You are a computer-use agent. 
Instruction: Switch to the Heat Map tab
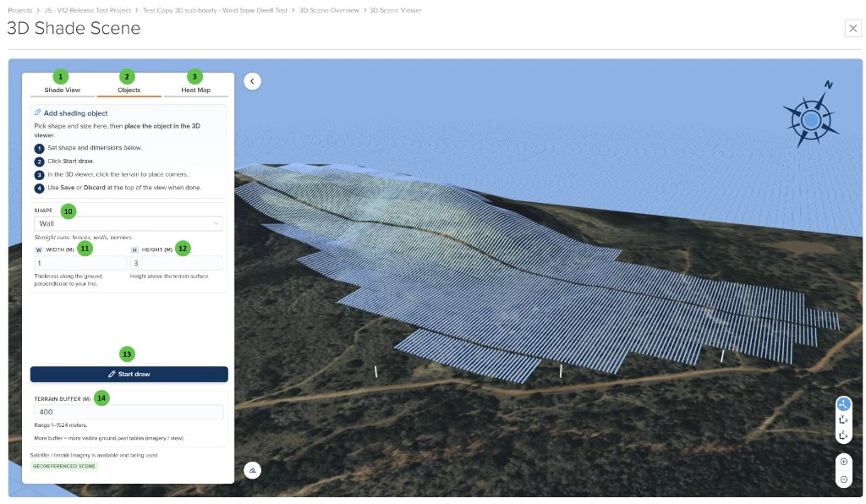pos(195,89)
